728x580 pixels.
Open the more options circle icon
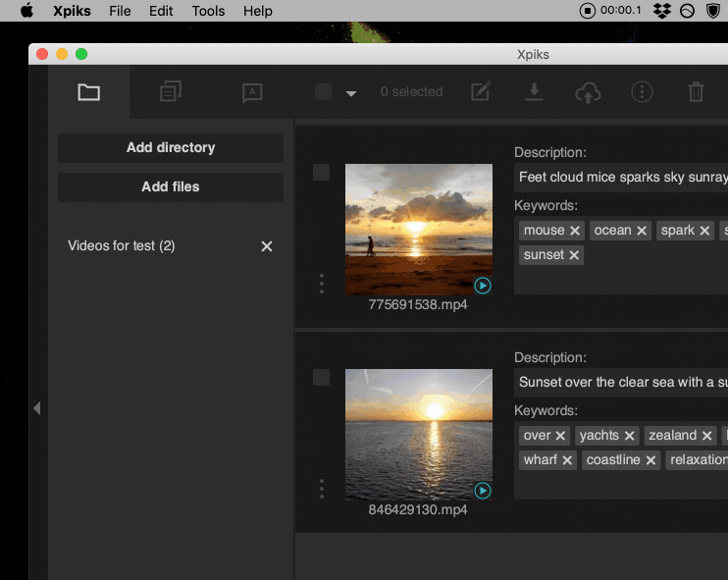point(642,92)
